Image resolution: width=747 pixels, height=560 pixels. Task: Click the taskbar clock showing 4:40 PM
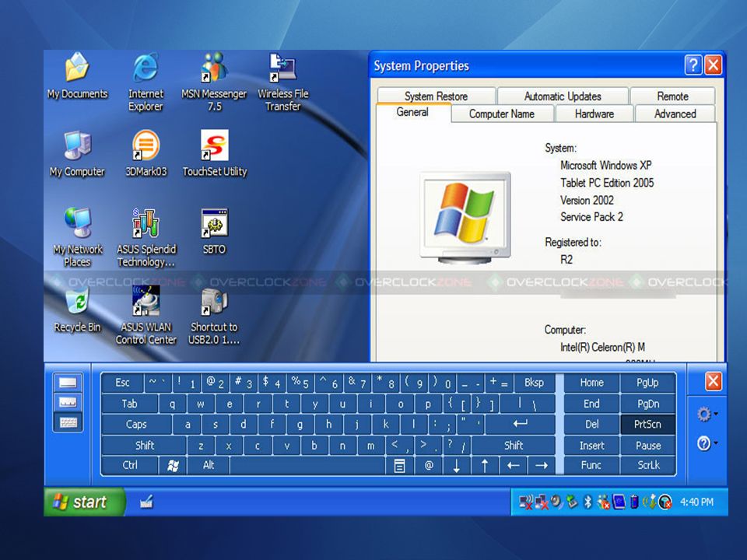tap(696, 502)
